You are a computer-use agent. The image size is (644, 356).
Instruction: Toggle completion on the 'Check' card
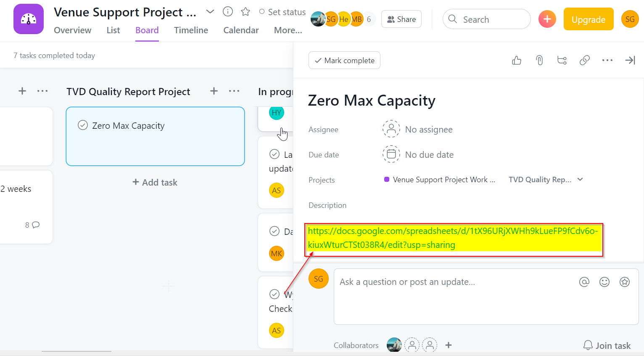(274, 294)
